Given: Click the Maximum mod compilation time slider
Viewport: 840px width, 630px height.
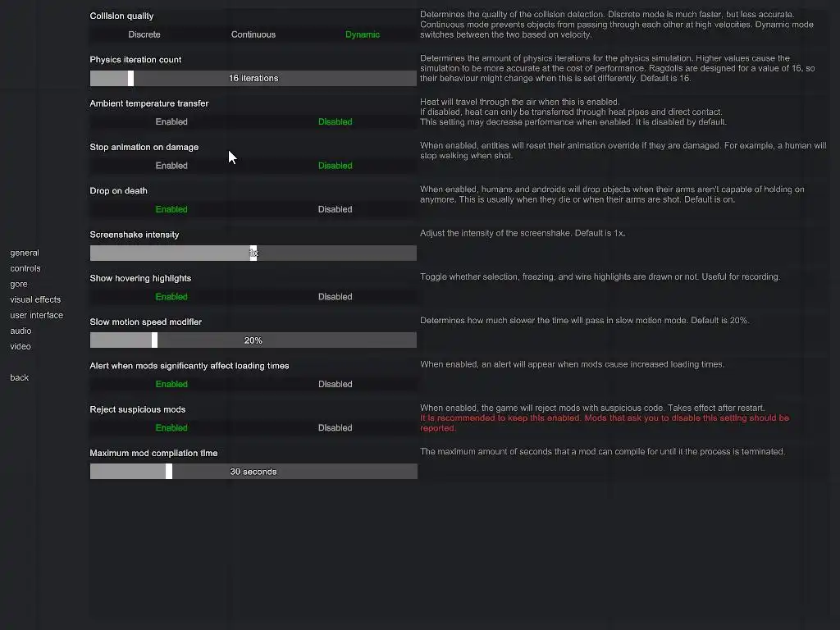Looking at the screenshot, I should click(253, 472).
